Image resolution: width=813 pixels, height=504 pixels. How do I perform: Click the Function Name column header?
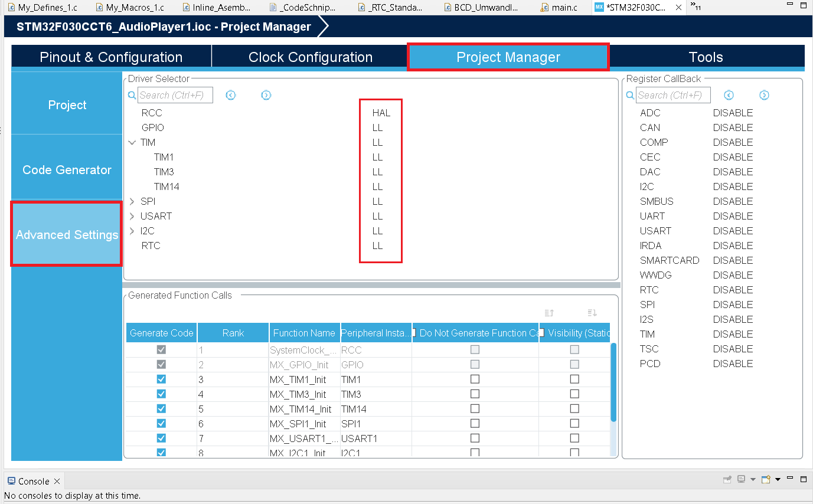(305, 333)
